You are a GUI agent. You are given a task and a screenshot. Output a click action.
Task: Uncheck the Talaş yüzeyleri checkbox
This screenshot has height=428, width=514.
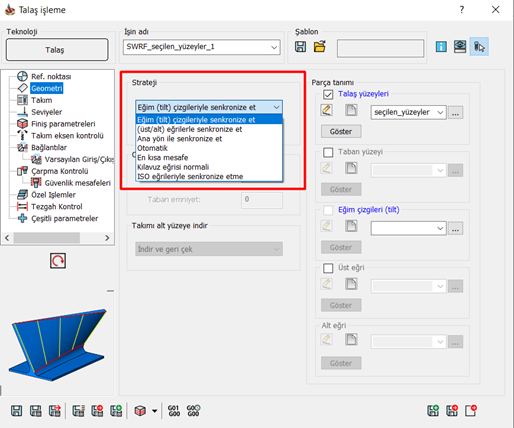(328, 95)
